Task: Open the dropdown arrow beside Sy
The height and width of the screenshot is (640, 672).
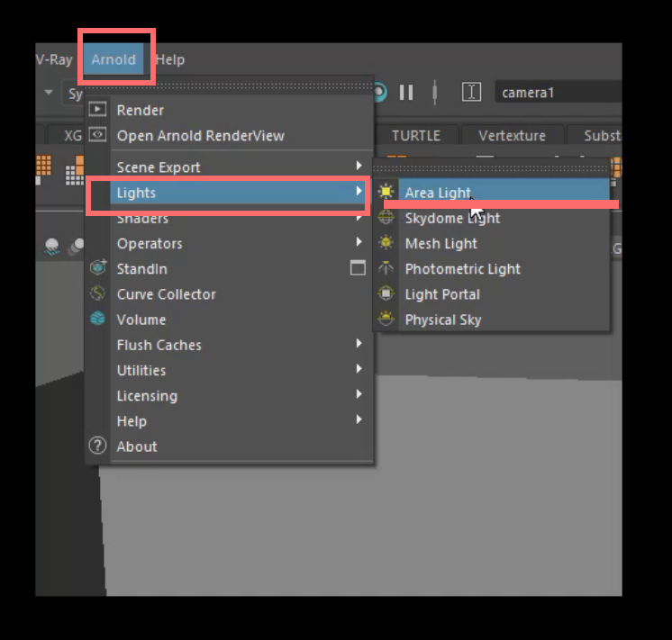Action: click(x=49, y=92)
